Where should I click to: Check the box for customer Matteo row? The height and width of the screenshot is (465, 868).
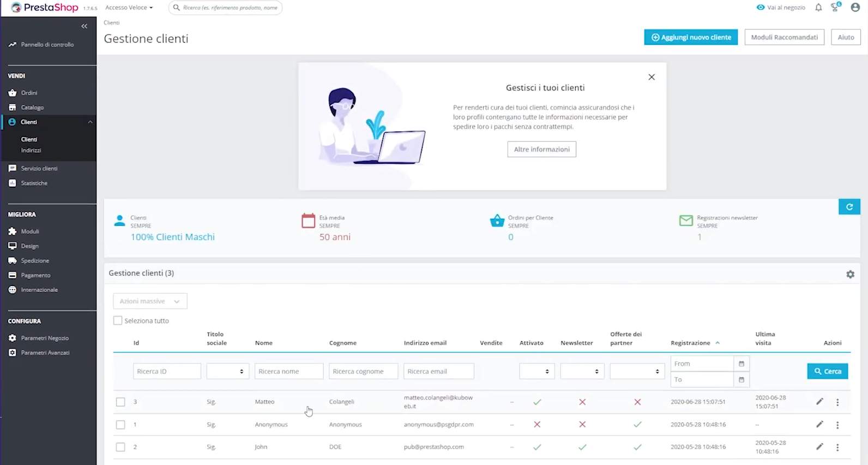click(120, 402)
